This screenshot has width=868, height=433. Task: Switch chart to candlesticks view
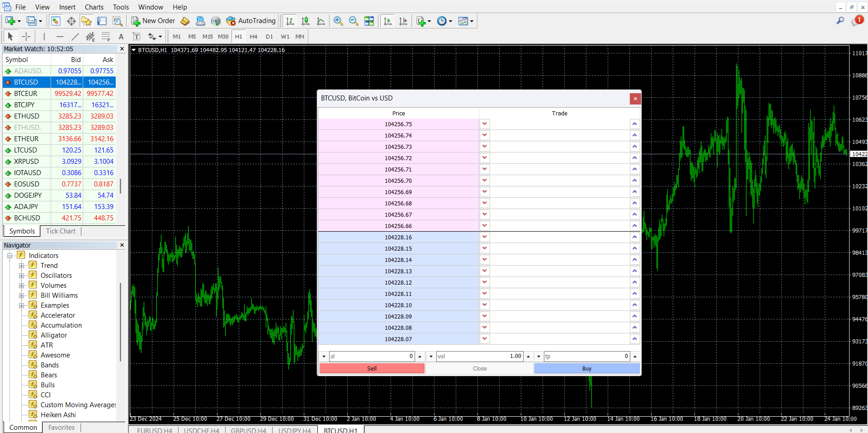point(305,21)
